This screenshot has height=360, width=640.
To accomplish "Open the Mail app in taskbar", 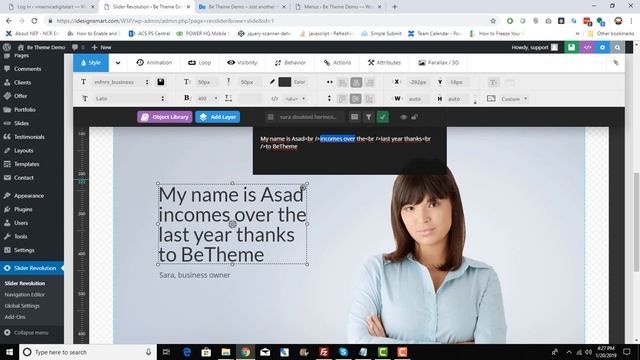I will click(265, 352).
